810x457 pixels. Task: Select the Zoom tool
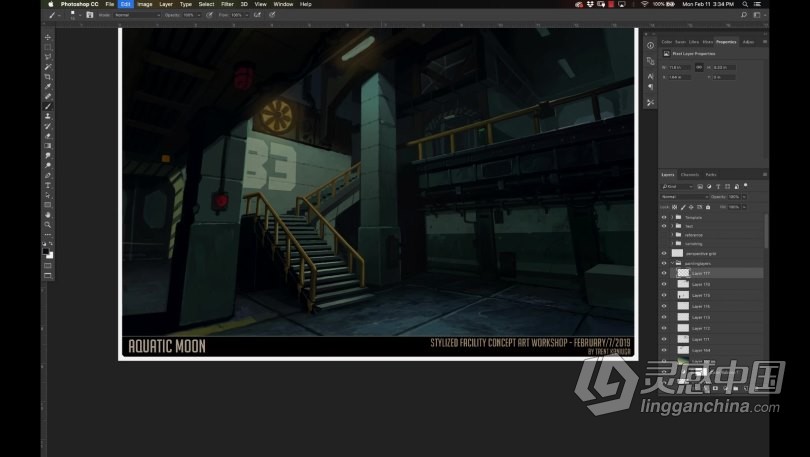tap(48, 225)
